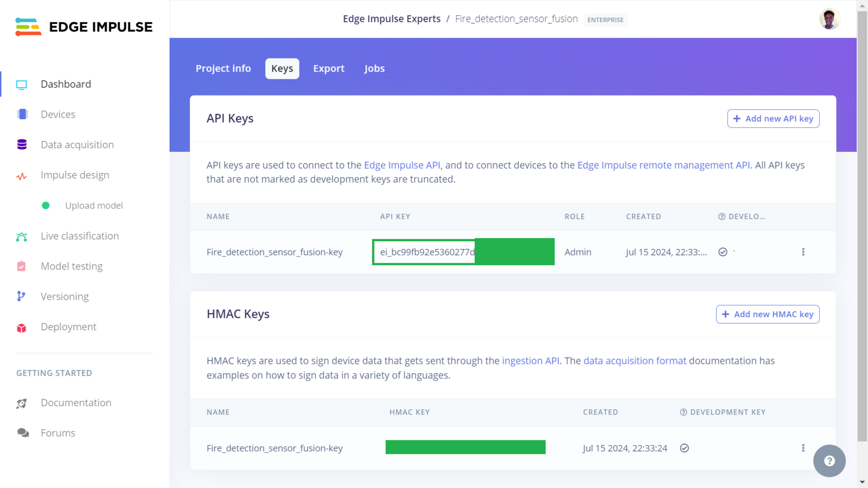Open Forums link in sidebar
868x488 pixels.
click(x=58, y=433)
